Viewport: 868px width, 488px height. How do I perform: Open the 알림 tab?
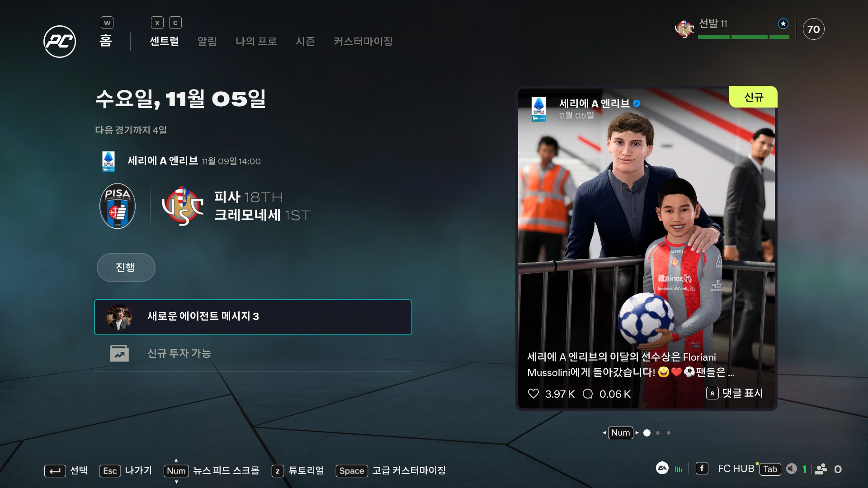[x=207, y=42]
